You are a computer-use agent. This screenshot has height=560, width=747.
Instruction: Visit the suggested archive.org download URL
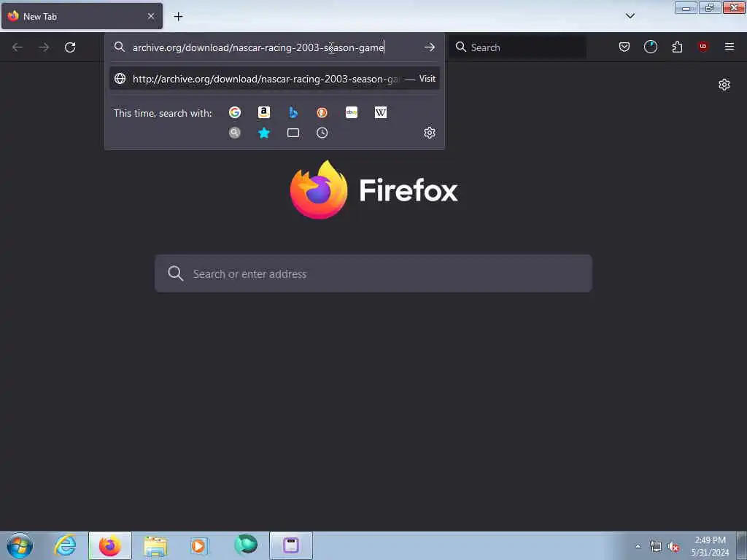click(275, 79)
